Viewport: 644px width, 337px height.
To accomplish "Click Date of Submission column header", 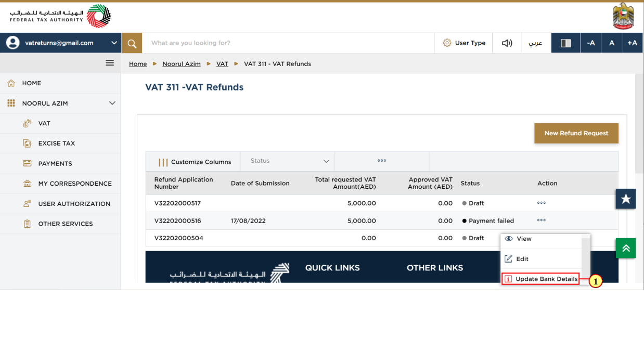I will [260, 183].
